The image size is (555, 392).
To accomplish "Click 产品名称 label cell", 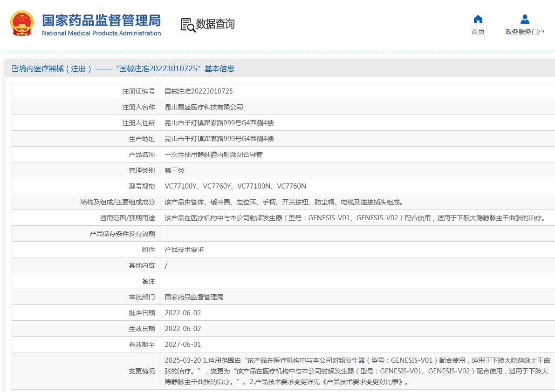I will click(86, 155).
